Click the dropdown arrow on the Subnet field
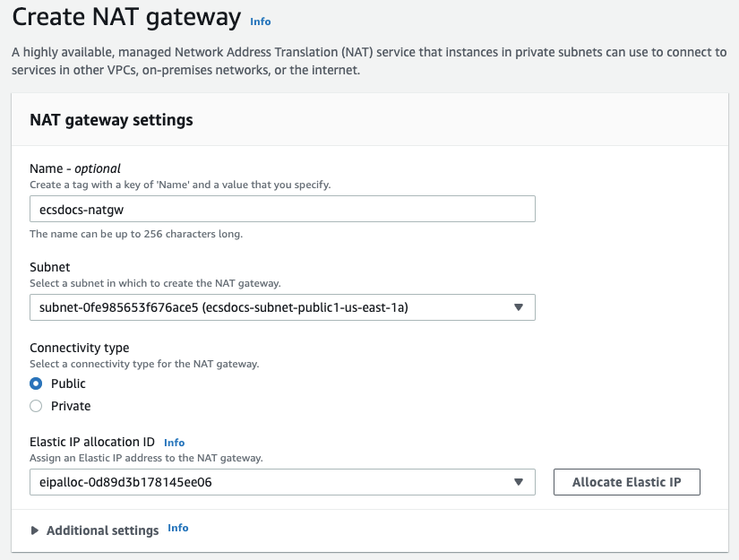This screenshot has width=739, height=560. pos(518,306)
